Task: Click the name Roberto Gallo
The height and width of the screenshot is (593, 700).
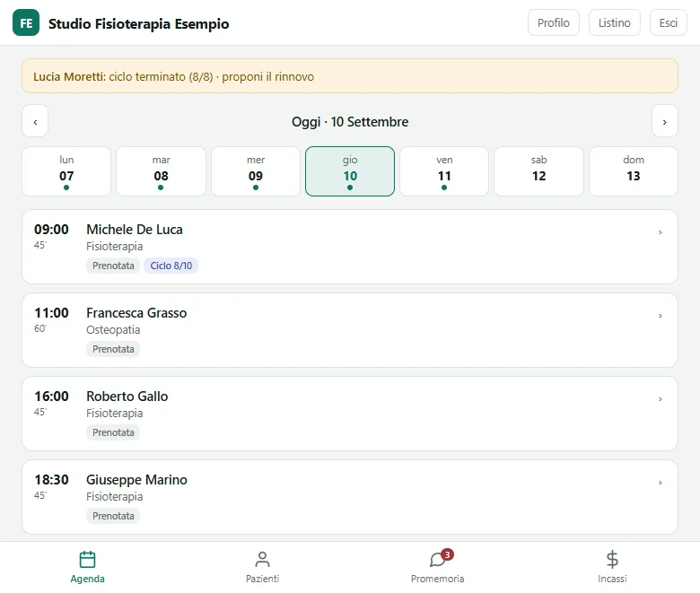Action: click(x=127, y=397)
